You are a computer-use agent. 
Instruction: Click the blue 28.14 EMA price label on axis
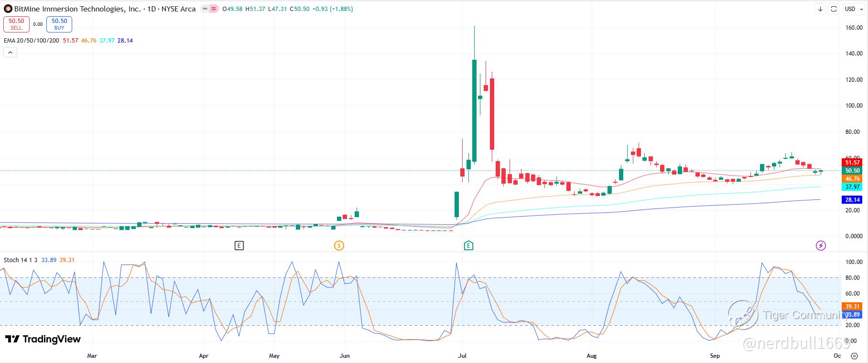pyautogui.click(x=852, y=200)
